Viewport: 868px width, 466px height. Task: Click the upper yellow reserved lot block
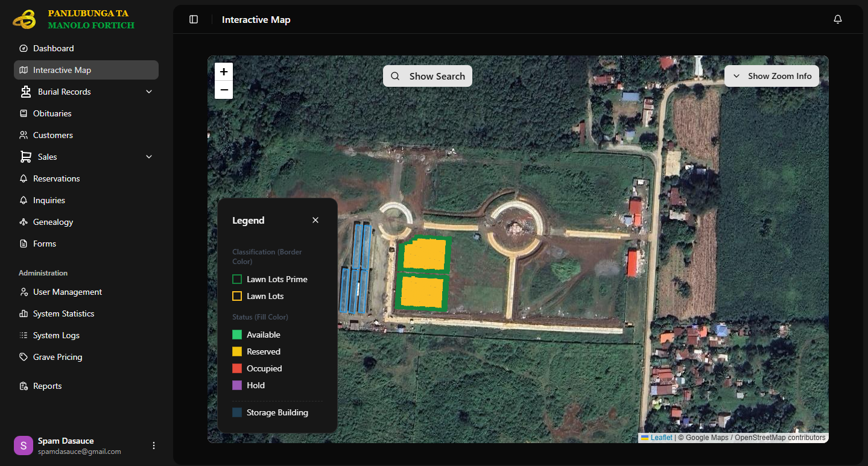click(425, 254)
